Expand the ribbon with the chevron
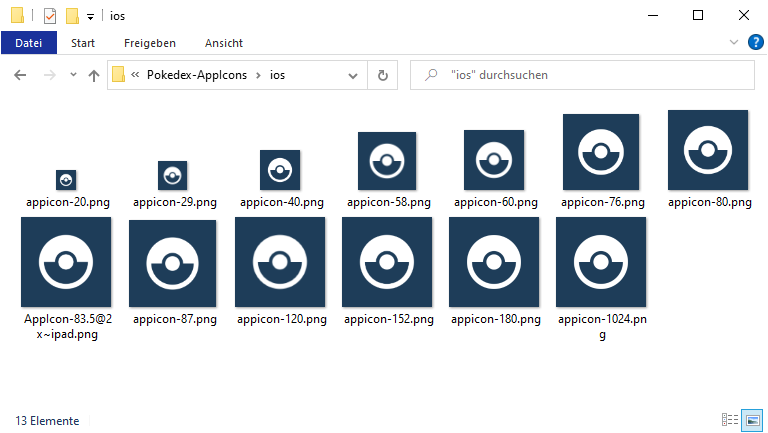The image size is (768, 433). (734, 42)
